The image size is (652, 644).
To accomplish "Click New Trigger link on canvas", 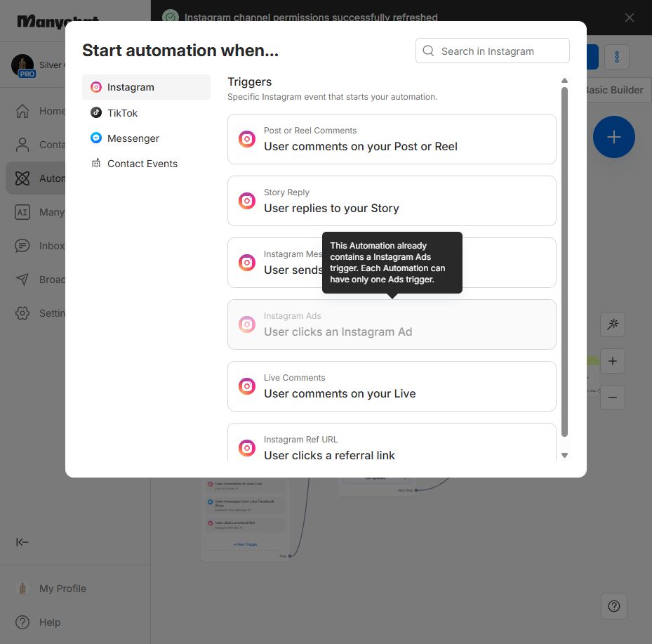I will click(x=246, y=544).
